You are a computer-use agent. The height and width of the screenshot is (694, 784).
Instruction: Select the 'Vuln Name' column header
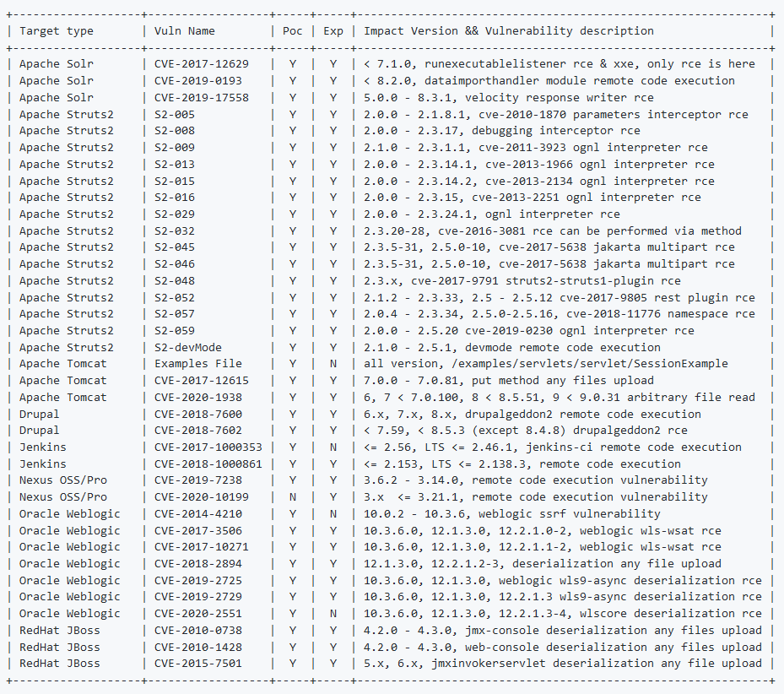(185, 31)
